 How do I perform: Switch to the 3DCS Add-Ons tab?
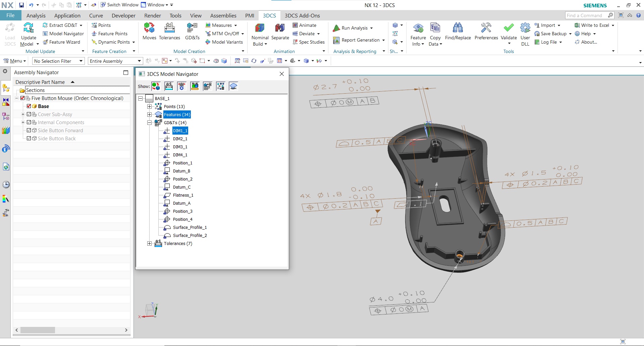click(x=302, y=15)
